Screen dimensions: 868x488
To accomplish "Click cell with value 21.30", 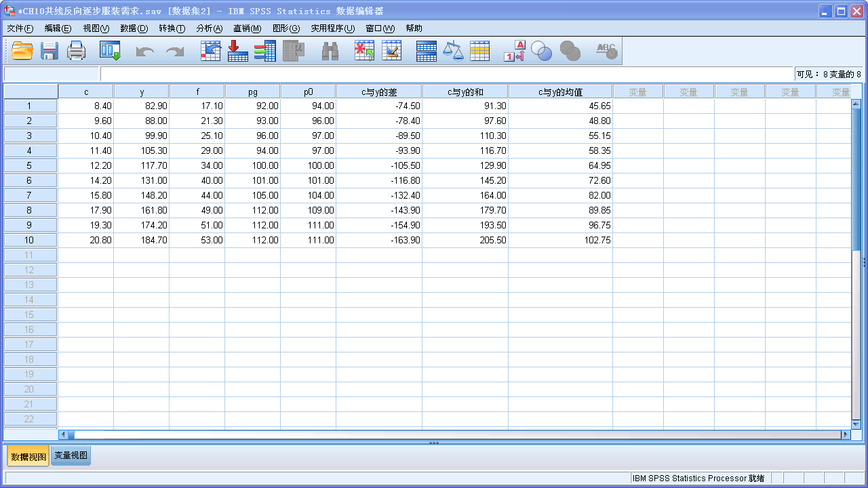I will [x=197, y=121].
